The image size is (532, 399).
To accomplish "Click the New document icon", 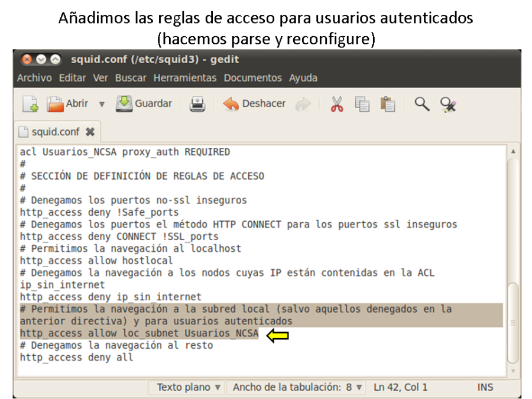I will (x=30, y=105).
